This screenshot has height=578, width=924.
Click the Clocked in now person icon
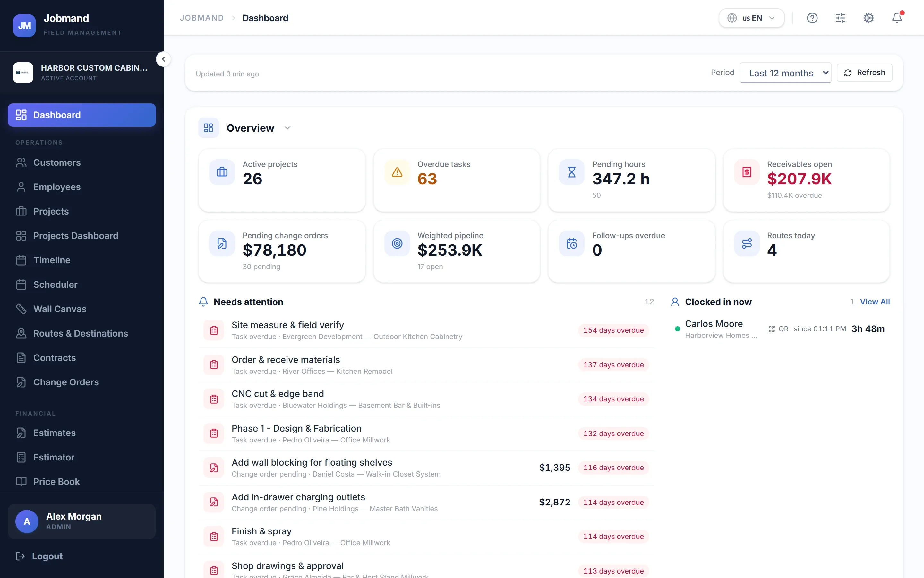coord(675,302)
